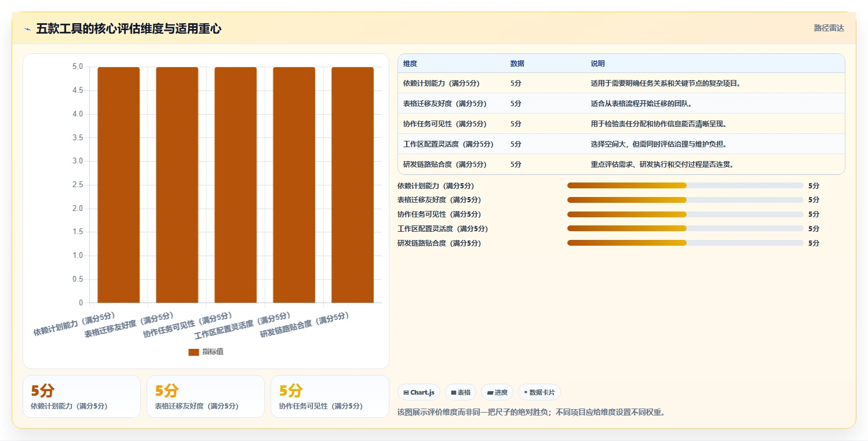Click the text 适合从表格流程开始迁移的团队
868x441 pixels.
[x=641, y=104]
